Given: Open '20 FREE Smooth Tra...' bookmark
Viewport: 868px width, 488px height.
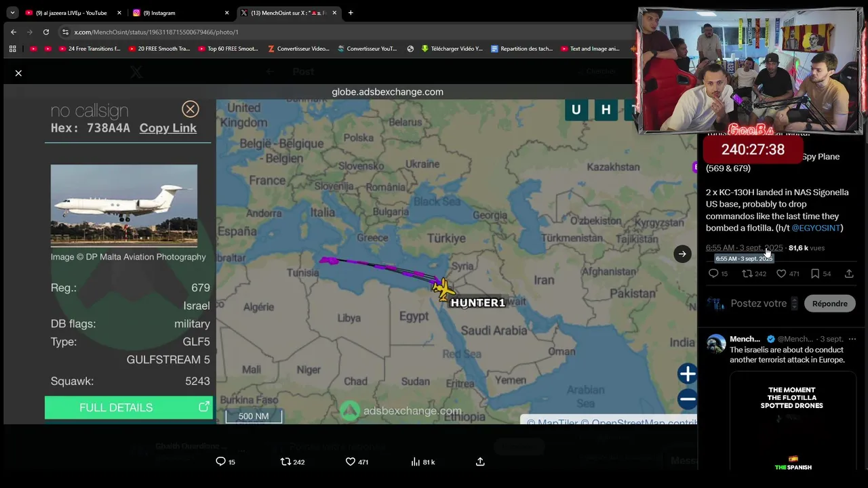Looking at the screenshot, I should (159, 49).
